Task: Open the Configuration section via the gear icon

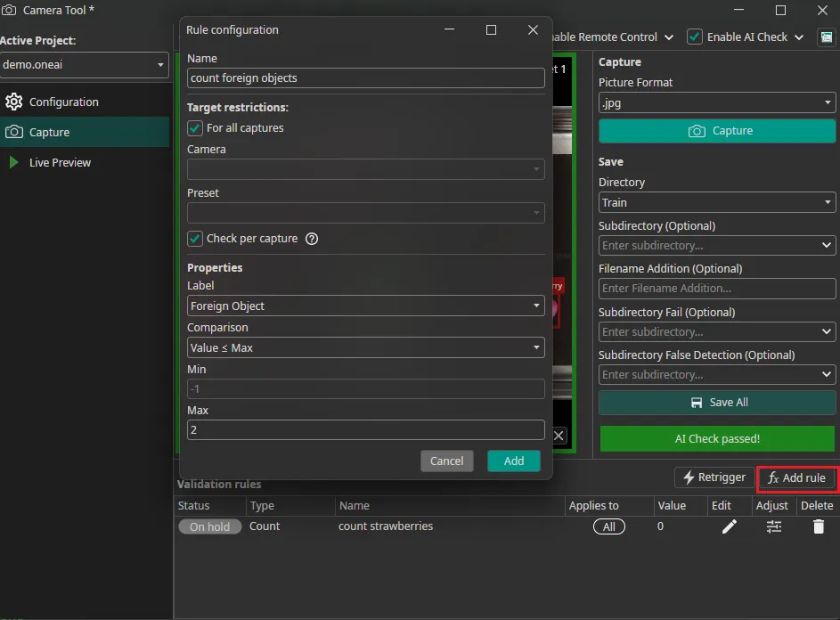Action: click(x=13, y=101)
